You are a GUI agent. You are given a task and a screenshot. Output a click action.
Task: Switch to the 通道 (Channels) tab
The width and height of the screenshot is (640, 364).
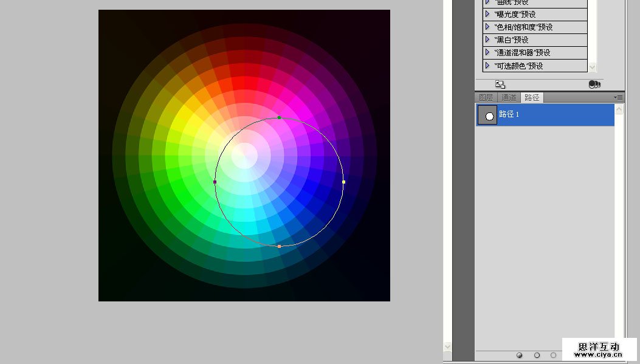point(509,97)
